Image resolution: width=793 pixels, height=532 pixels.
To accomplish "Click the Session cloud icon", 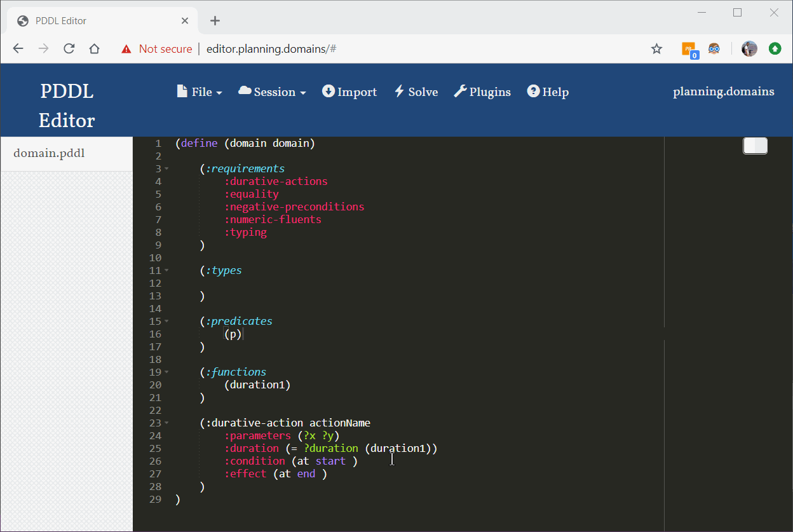I will pyautogui.click(x=245, y=91).
